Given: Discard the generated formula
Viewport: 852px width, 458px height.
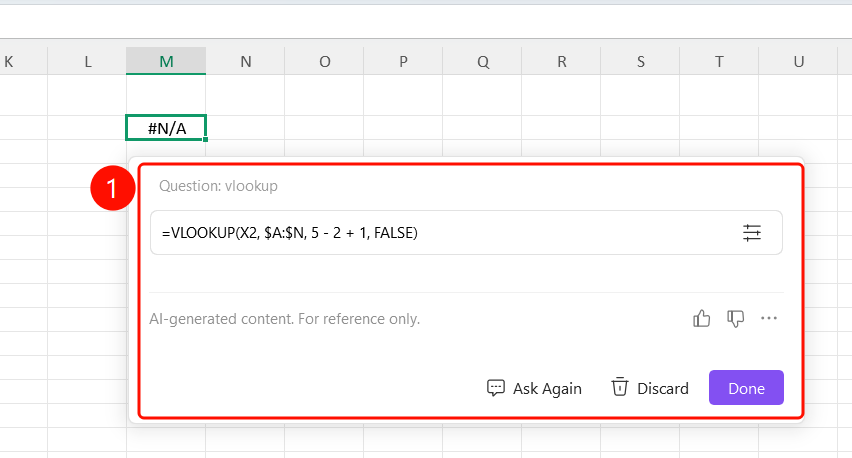Looking at the screenshot, I should pos(650,388).
